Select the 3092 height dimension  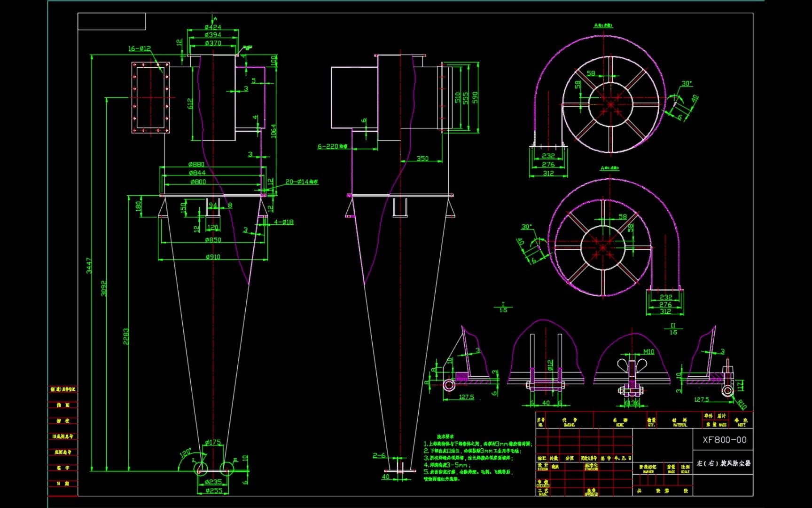click(x=104, y=288)
